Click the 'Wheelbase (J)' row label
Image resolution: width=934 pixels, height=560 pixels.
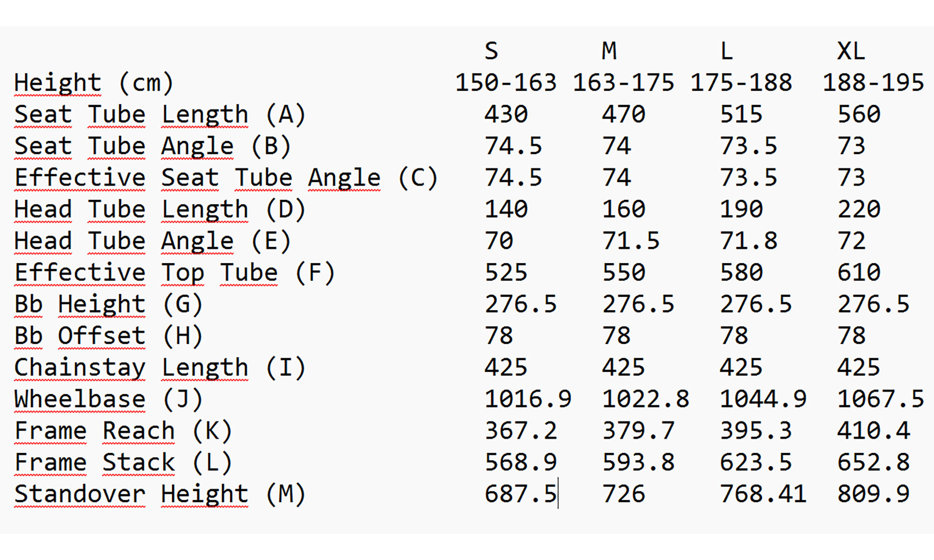pos(108,399)
